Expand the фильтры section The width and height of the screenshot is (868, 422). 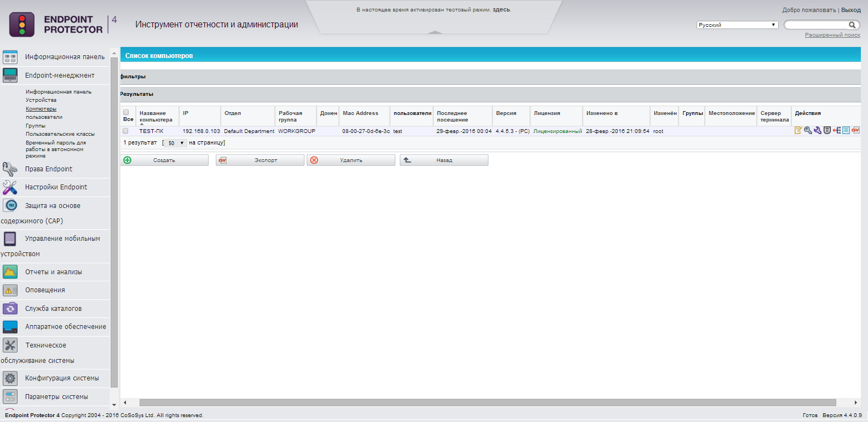490,77
